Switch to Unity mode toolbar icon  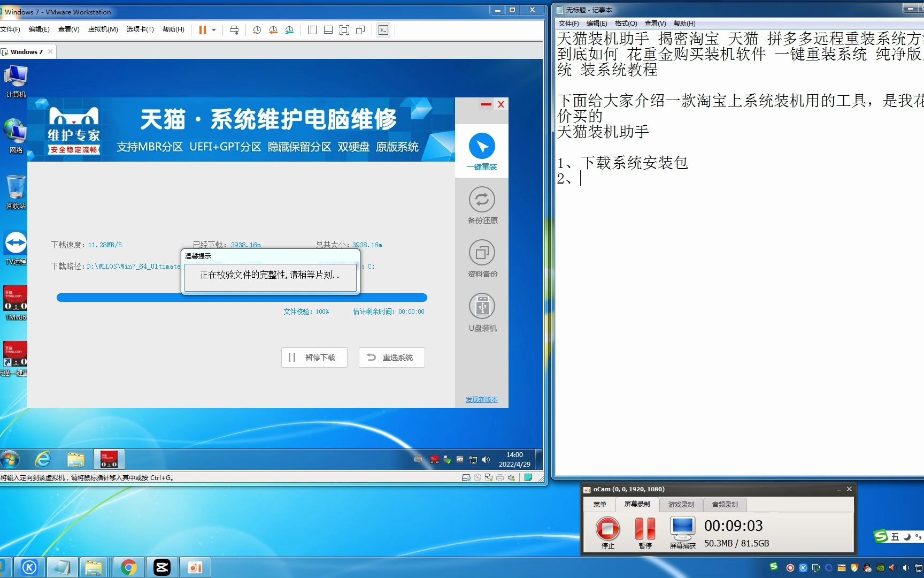360,30
